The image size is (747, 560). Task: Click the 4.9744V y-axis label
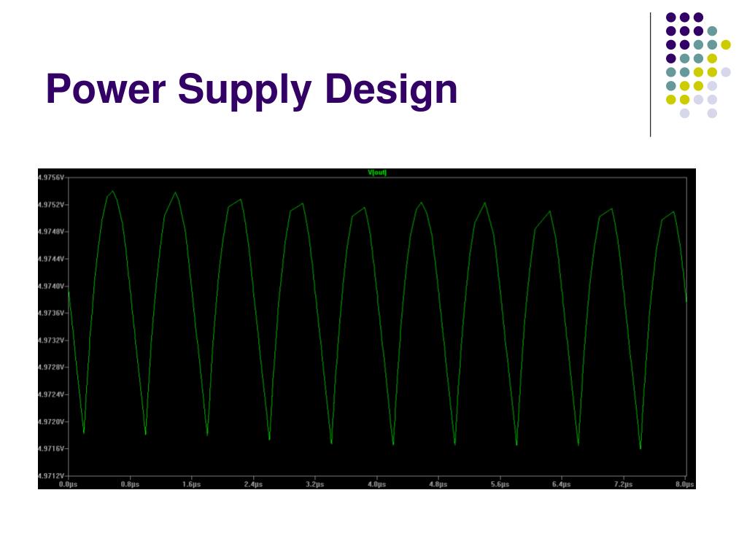(x=52, y=259)
